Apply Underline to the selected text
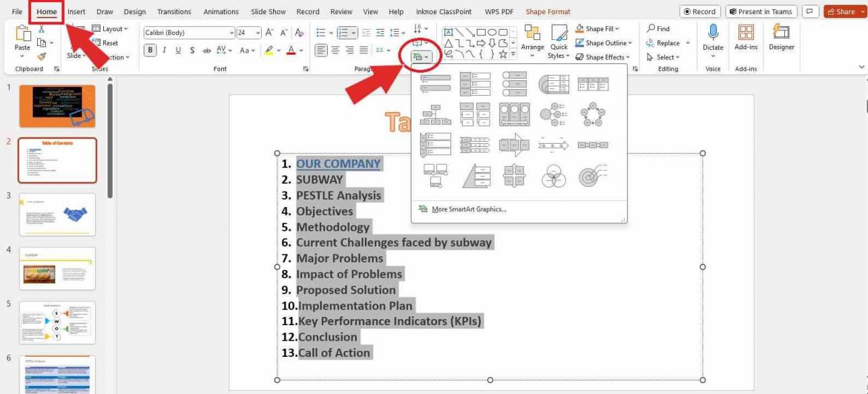 tap(177, 49)
